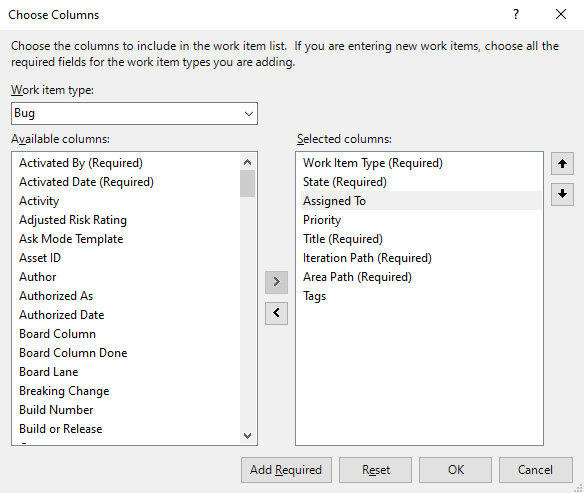Cancel the column selection dialog
Screen dimensions: 584x493
[536, 470]
